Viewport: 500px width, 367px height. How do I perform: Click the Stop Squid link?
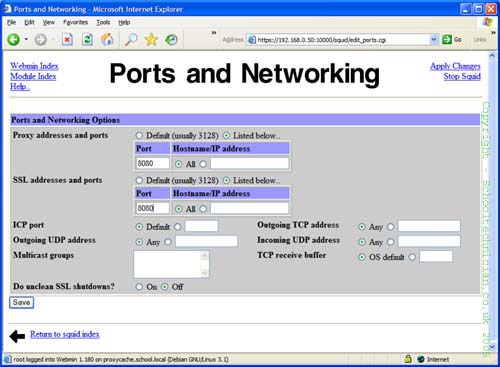pyautogui.click(x=462, y=76)
